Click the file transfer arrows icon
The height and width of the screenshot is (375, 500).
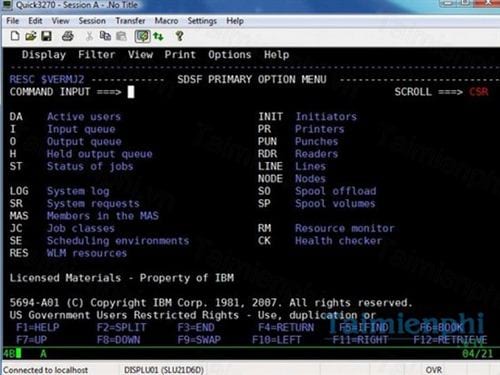click(x=158, y=36)
